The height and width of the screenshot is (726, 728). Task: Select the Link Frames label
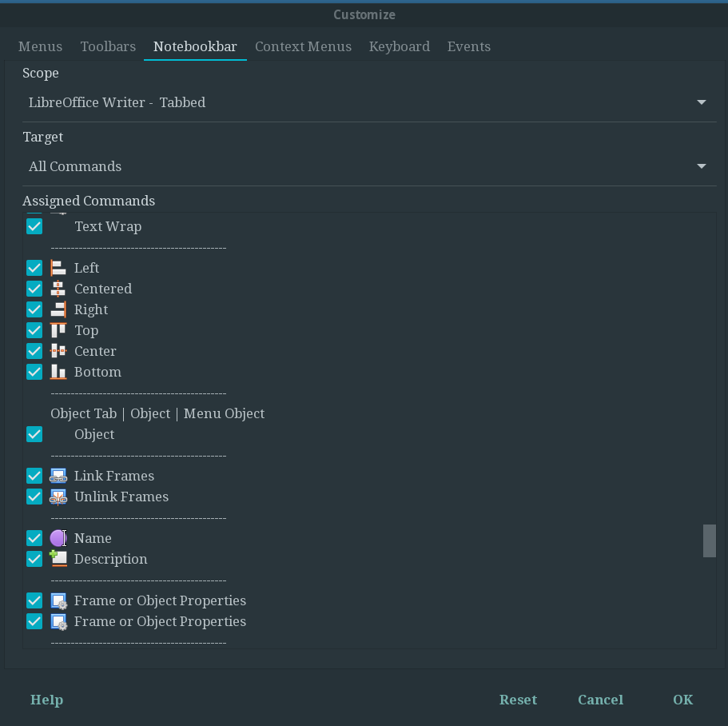(114, 476)
